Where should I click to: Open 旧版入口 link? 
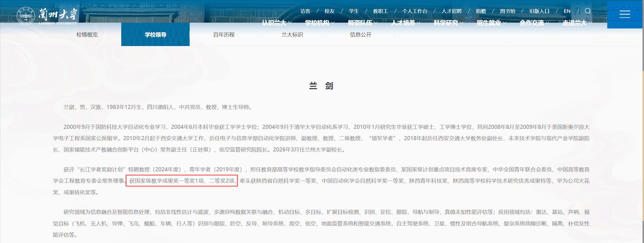pyautogui.click(x=539, y=11)
